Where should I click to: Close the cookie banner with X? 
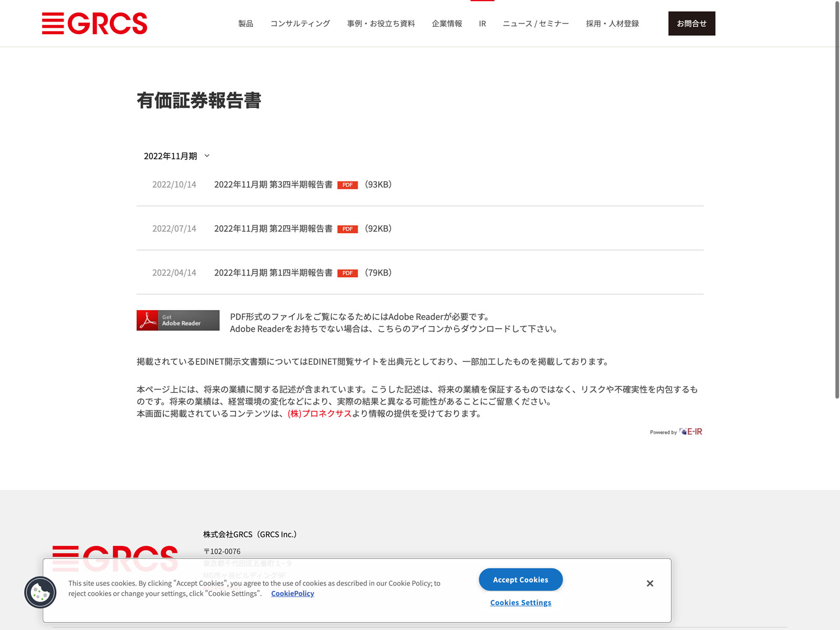(x=650, y=583)
